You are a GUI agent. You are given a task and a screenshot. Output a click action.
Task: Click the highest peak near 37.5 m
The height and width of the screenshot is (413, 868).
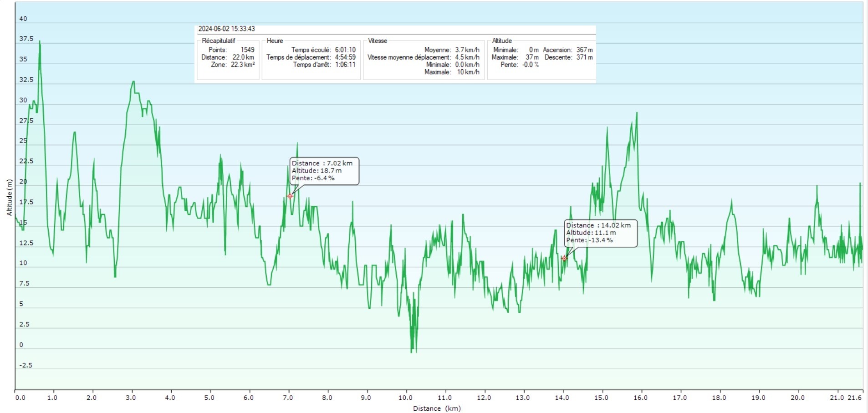[40, 42]
